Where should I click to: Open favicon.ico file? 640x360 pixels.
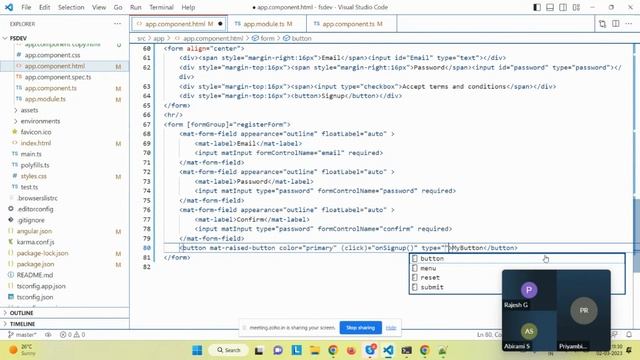36,132
